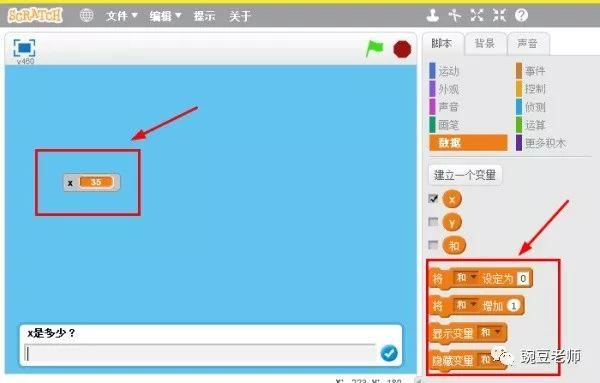
Task: Select the shrink sprite tool
Action: [499, 16]
